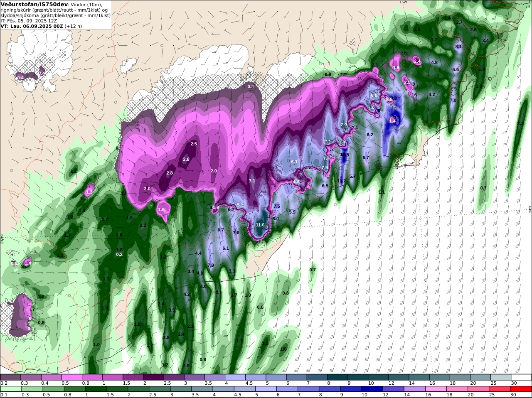Click the 11.0 precipitation value
The width and height of the screenshot is (532, 398).
tap(260, 225)
